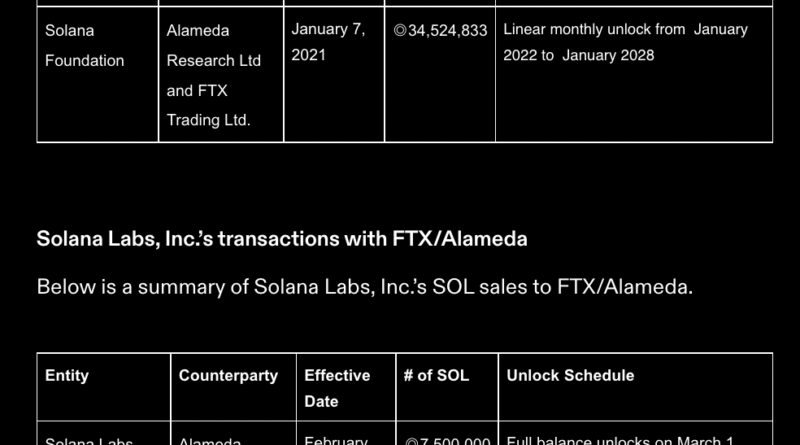
Task: Click the Solana Labs transactions with FTX/Alameda heading
Action: pos(282,239)
